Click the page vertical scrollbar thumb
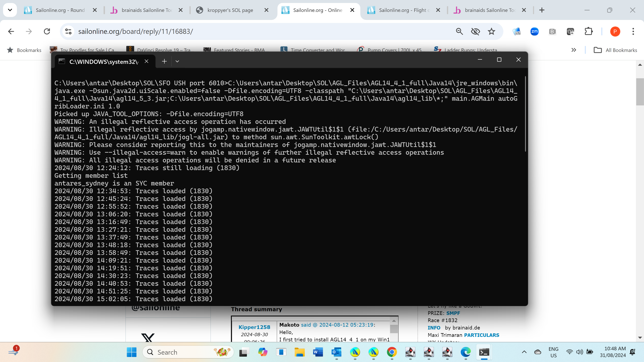Viewport: 644px width, 362px height. tap(640, 92)
